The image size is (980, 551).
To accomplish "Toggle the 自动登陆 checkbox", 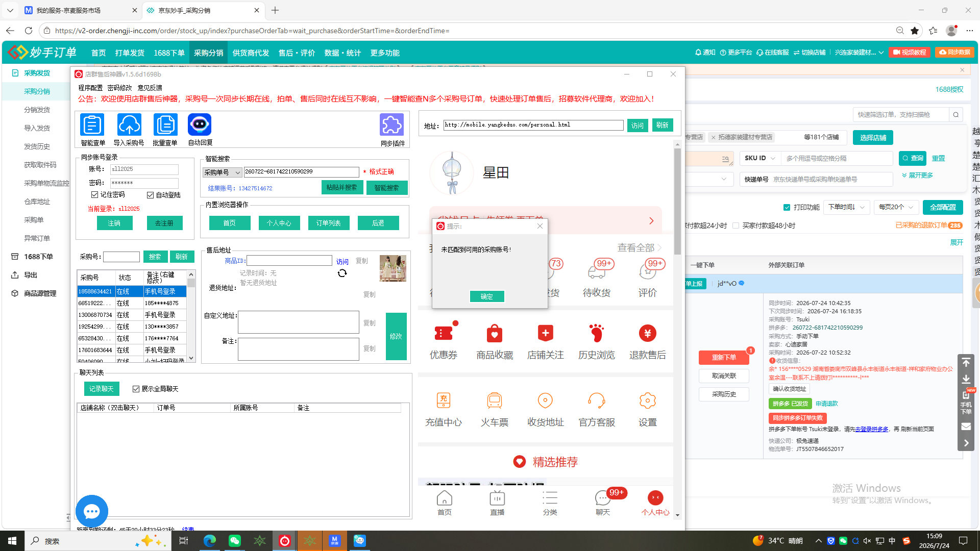I will (x=150, y=195).
